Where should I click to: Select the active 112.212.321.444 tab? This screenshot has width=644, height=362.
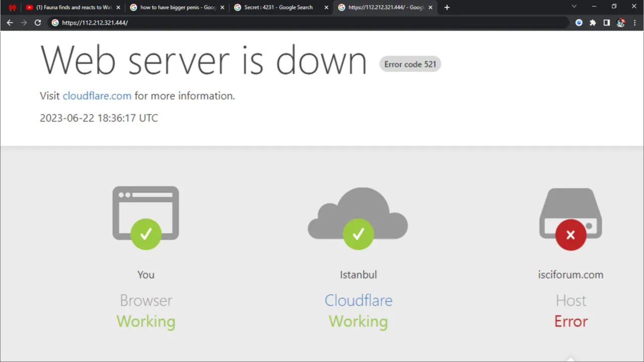[x=385, y=8]
